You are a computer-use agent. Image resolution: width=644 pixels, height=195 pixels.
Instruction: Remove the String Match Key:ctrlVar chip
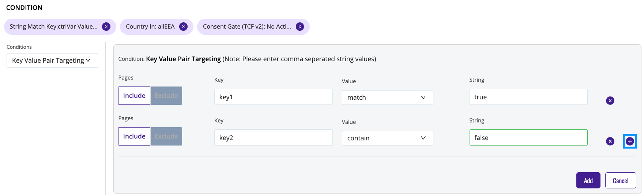106,26
